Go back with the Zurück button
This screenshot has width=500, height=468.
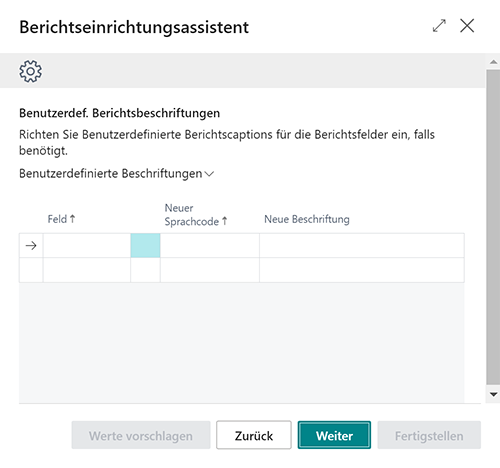[254, 435]
